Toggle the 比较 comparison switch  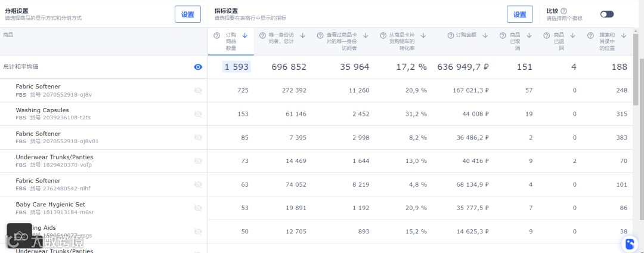[606, 14]
